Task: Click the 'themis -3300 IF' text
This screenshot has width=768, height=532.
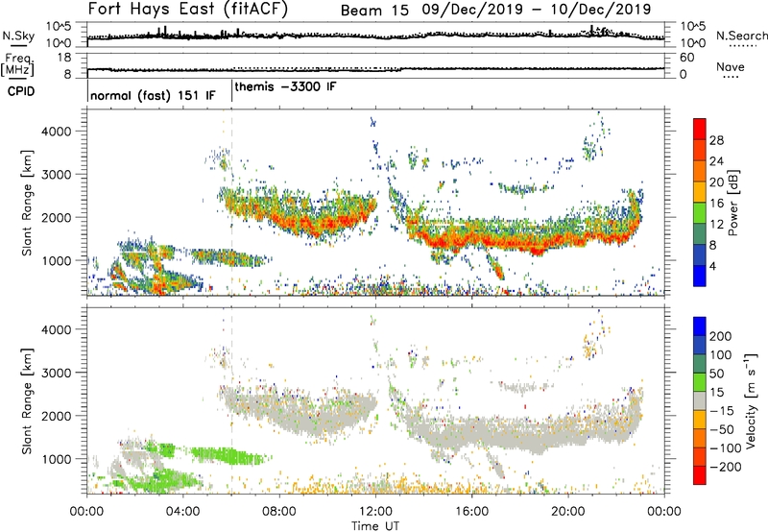Action: pyautogui.click(x=285, y=86)
